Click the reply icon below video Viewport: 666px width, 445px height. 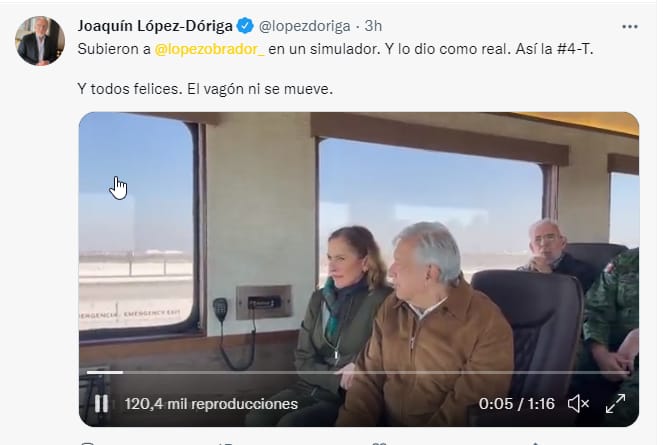tap(87, 443)
